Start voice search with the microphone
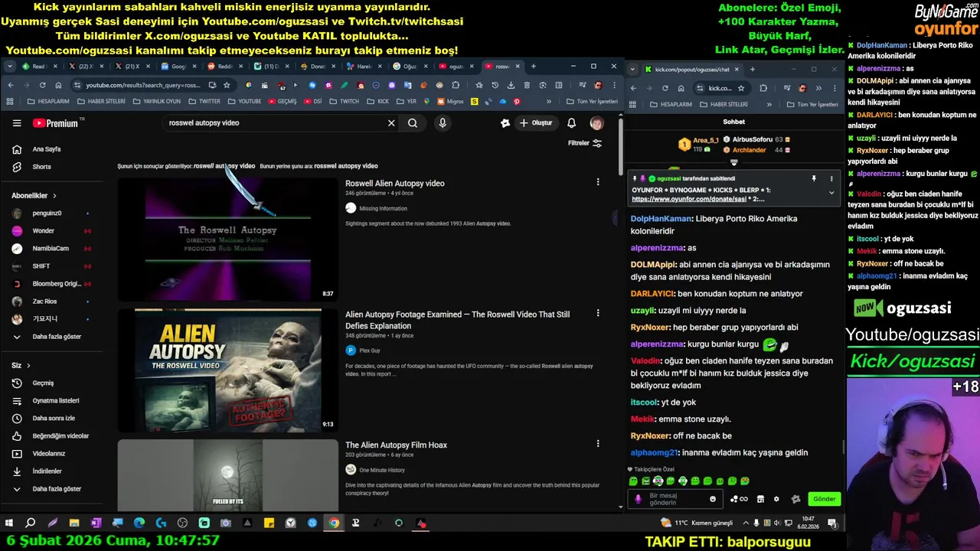980x551 pixels. [x=443, y=123]
